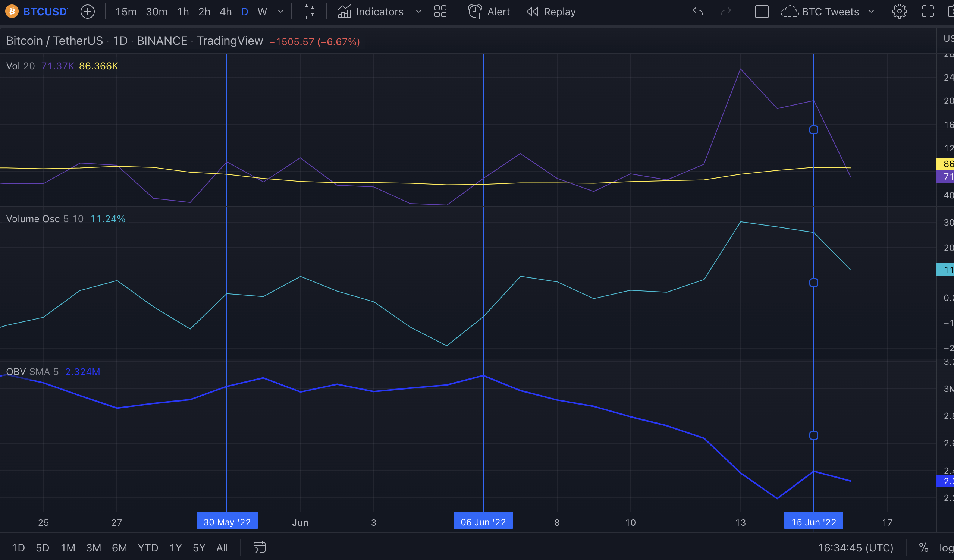This screenshot has height=560, width=954.
Task: Select the 2h timeframe
Action: [204, 12]
